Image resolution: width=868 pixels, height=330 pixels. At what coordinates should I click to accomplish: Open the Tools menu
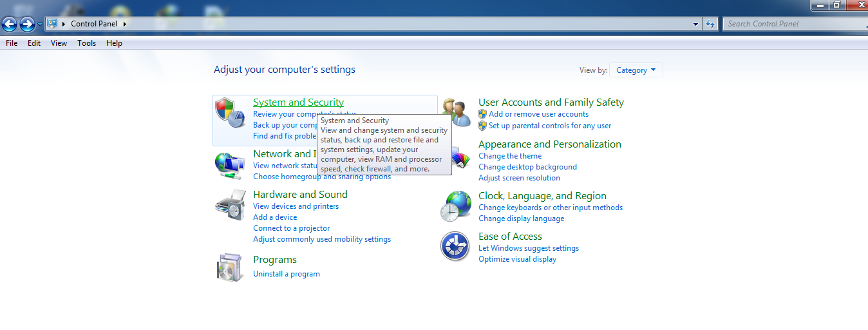click(86, 43)
